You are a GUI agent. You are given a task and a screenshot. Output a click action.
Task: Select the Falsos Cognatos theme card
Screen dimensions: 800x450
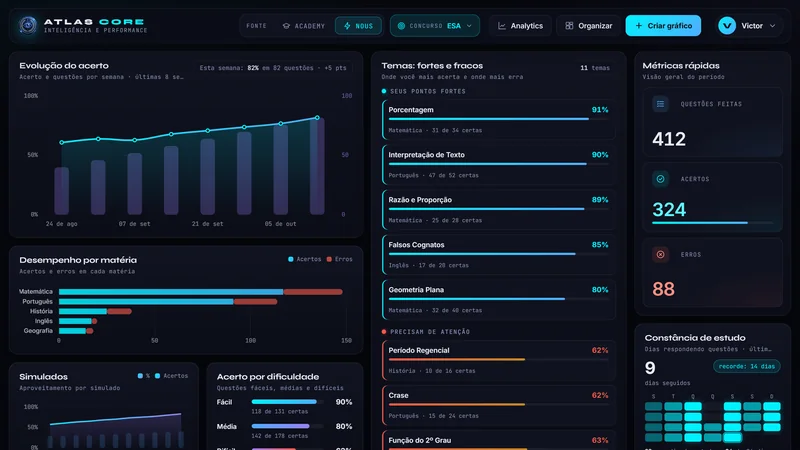[x=498, y=255]
